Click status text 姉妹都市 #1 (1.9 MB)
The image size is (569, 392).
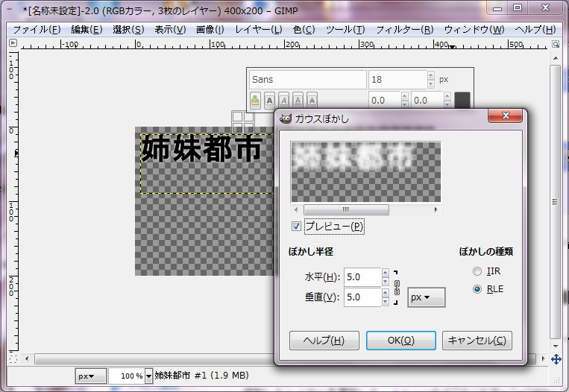click(202, 376)
